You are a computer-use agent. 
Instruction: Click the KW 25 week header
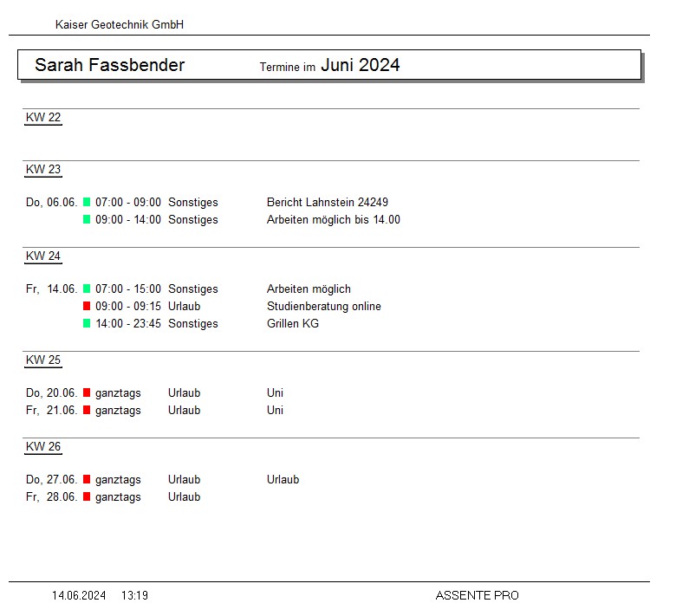click(43, 360)
